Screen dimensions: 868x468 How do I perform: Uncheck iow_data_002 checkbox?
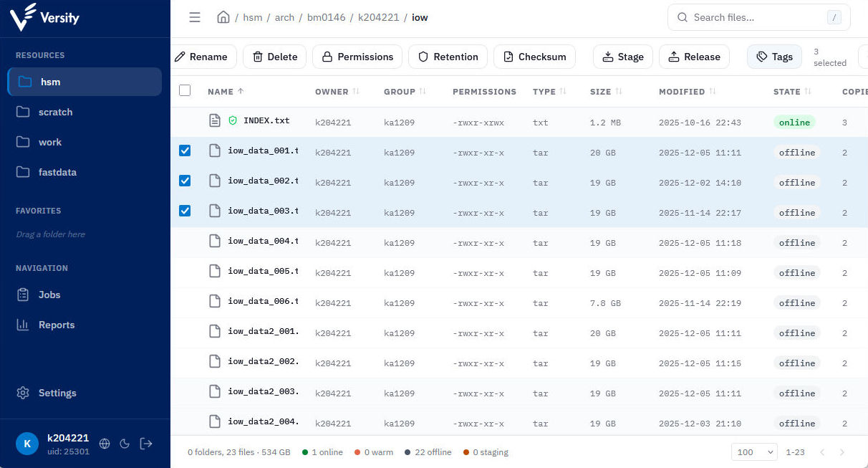point(185,181)
